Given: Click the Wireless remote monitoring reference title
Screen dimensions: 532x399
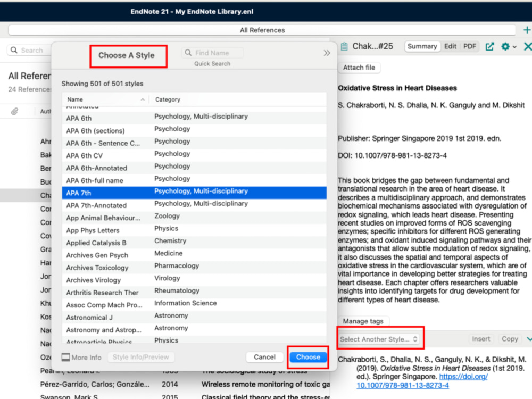Looking at the screenshot, I should click(265, 385).
